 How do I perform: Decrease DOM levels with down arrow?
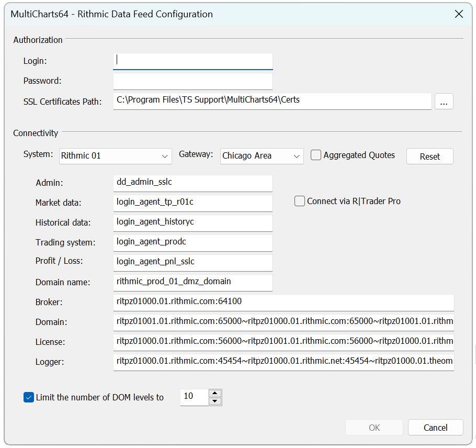[215, 401]
